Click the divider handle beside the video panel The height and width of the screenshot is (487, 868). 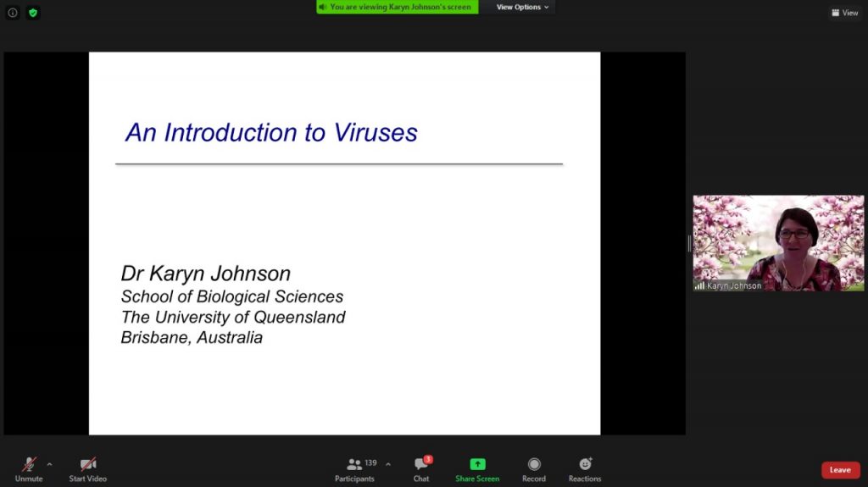click(x=689, y=244)
